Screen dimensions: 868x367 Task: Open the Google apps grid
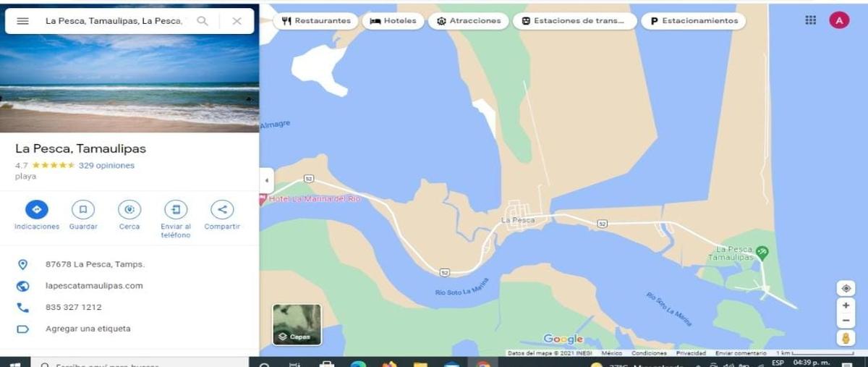(x=811, y=20)
